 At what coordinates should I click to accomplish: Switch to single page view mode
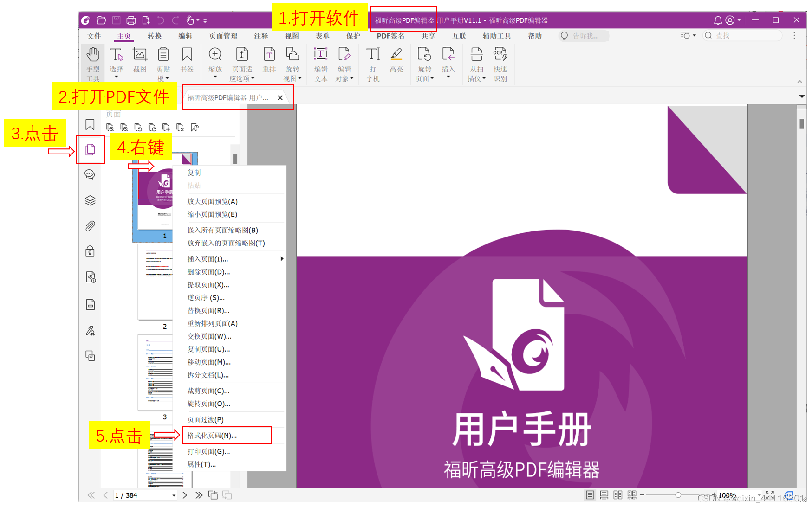(590, 495)
